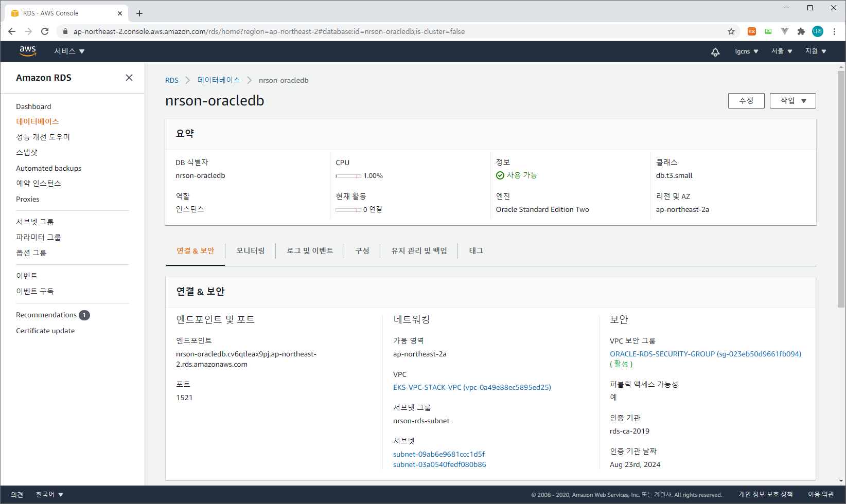Open Proxies in the sidebar
The height and width of the screenshot is (504, 846).
pyautogui.click(x=28, y=199)
